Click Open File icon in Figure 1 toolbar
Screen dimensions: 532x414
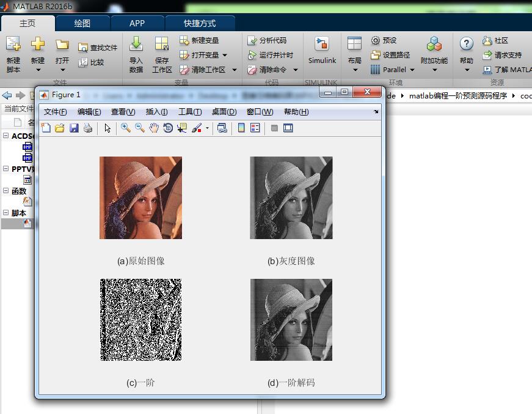coord(60,128)
